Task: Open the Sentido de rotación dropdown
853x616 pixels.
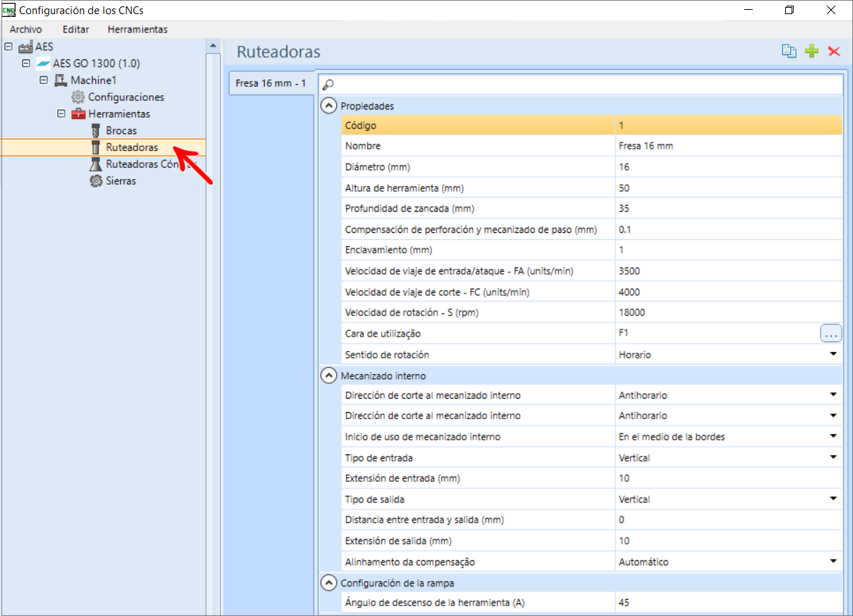Action: [833, 354]
